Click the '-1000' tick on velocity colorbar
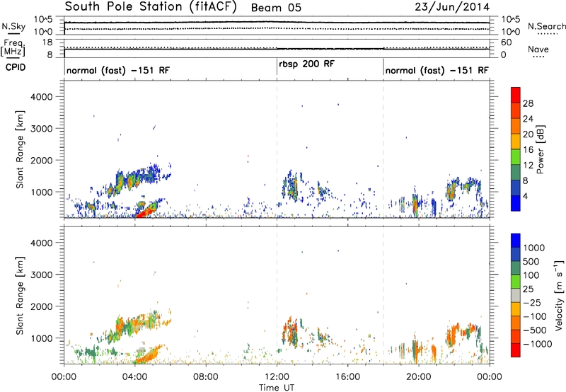 537,344
